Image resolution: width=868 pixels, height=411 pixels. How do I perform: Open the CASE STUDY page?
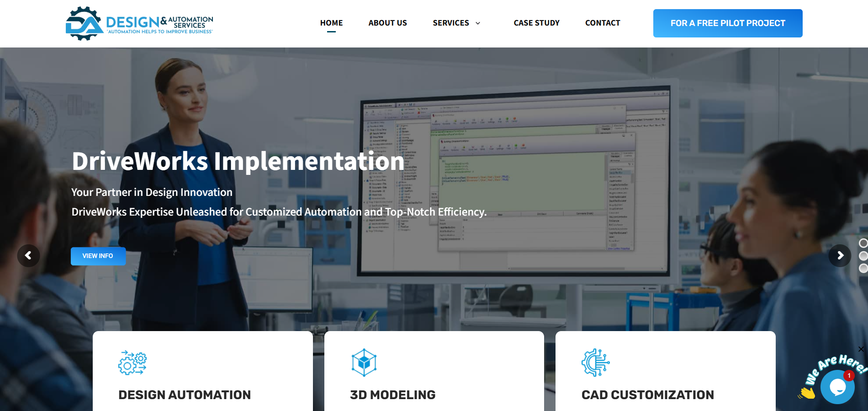536,23
